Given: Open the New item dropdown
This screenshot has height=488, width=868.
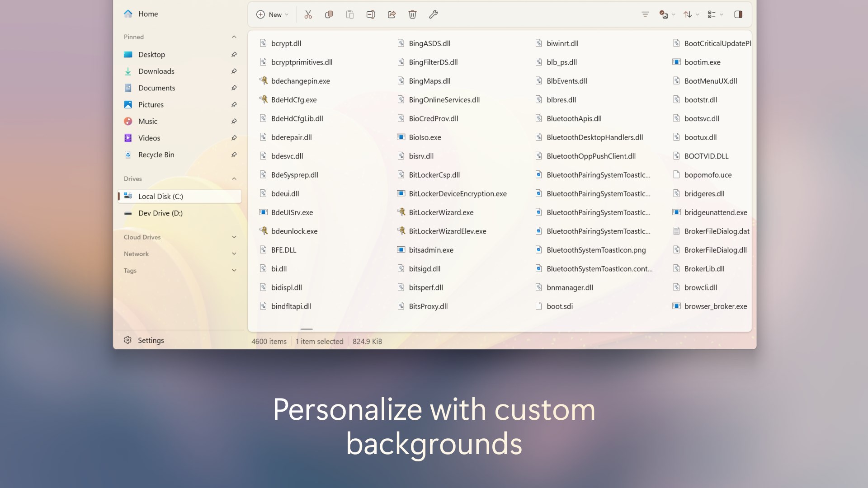Looking at the screenshot, I should pyautogui.click(x=272, y=14).
